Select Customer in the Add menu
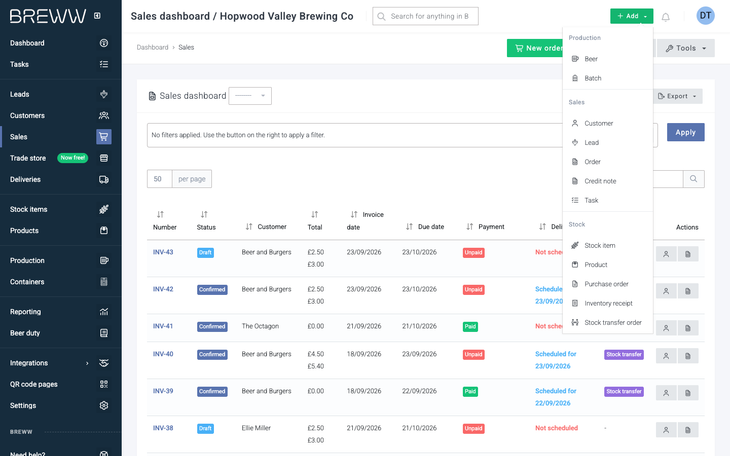The image size is (730, 456). pos(608,123)
